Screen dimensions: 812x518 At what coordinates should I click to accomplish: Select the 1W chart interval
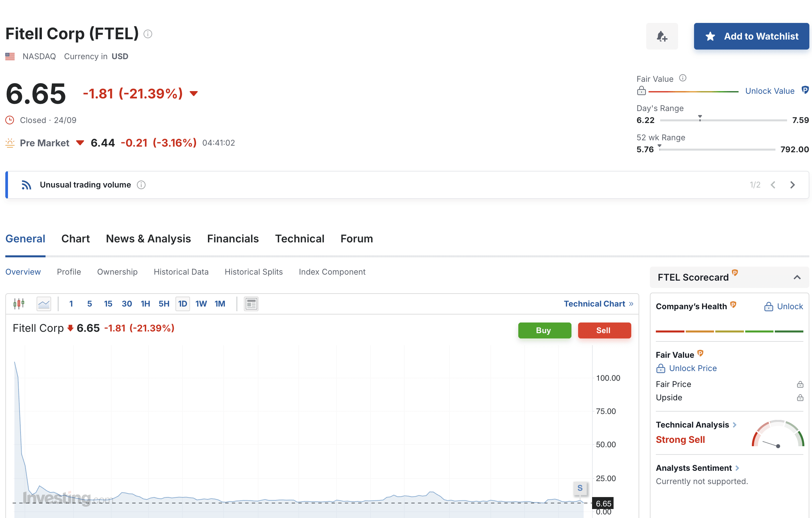(x=201, y=304)
